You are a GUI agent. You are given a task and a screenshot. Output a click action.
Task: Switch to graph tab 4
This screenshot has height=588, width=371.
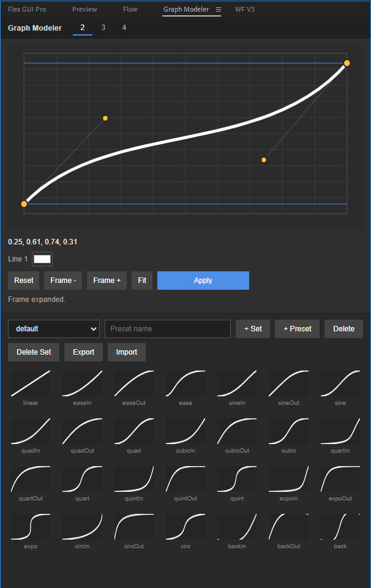pyautogui.click(x=124, y=28)
